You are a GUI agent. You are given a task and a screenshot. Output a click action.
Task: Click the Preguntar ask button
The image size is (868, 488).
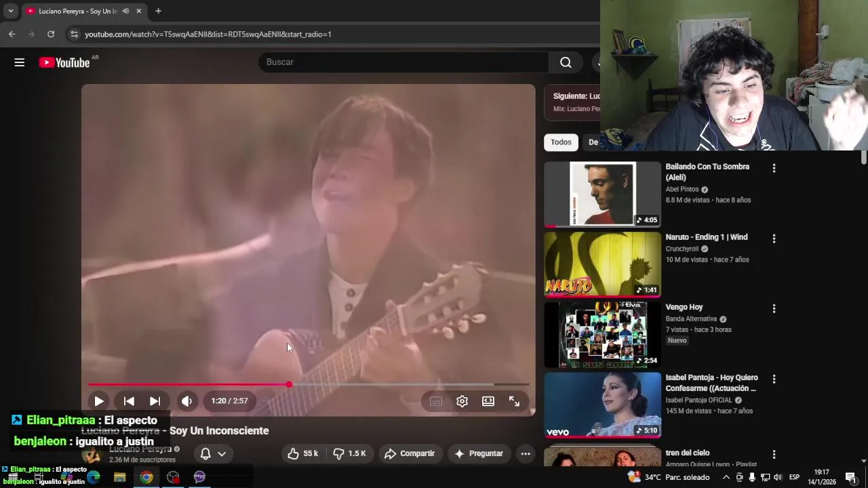(x=479, y=453)
